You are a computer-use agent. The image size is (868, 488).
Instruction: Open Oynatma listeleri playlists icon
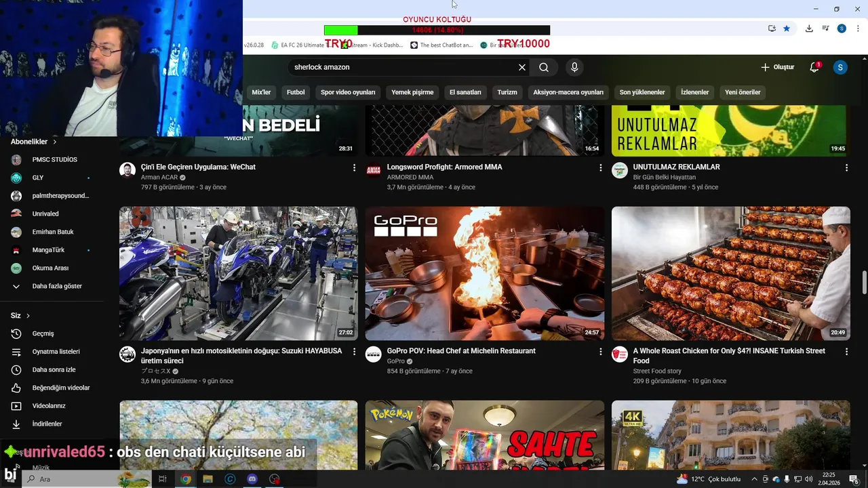(x=16, y=352)
